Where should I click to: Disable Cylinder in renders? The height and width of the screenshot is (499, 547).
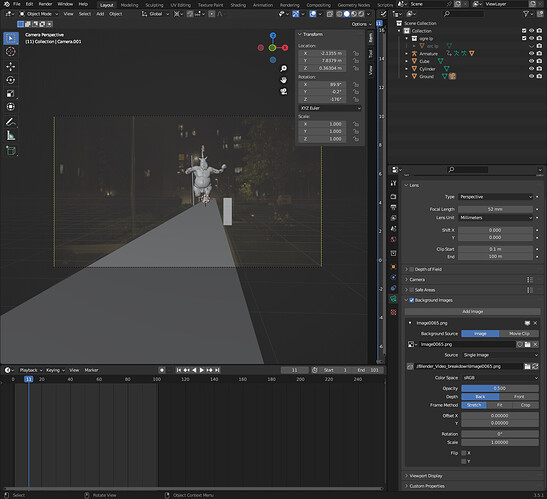click(x=539, y=69)
